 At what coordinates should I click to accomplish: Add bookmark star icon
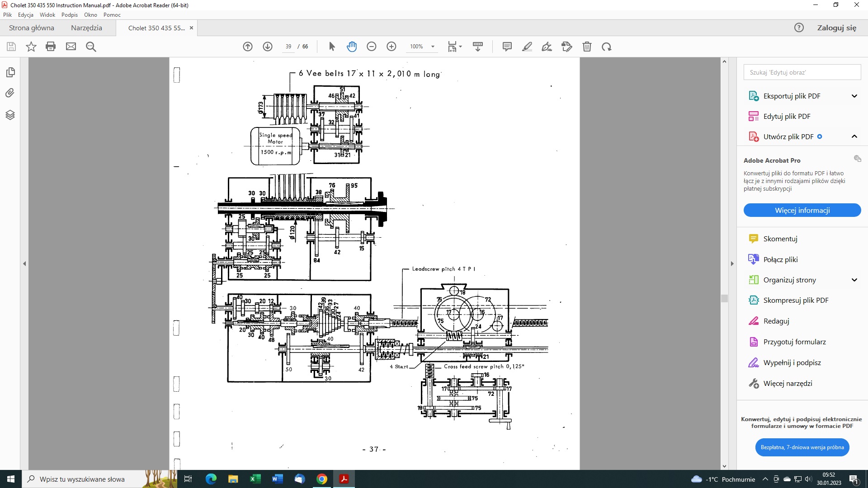click(x=31, y=47)
